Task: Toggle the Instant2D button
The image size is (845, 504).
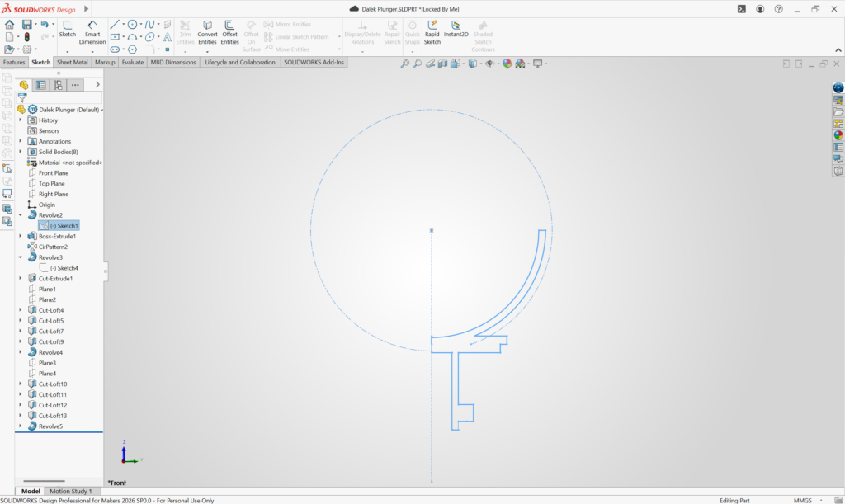Action: click(456, 31)
